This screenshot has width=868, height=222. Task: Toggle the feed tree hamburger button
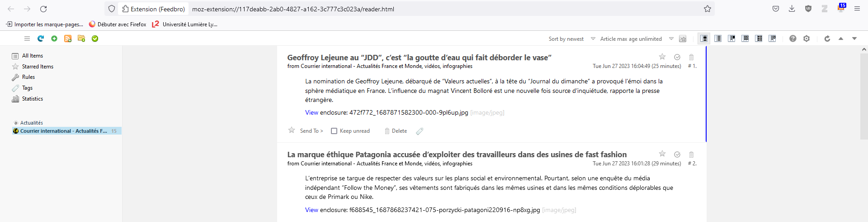point(27,39)
